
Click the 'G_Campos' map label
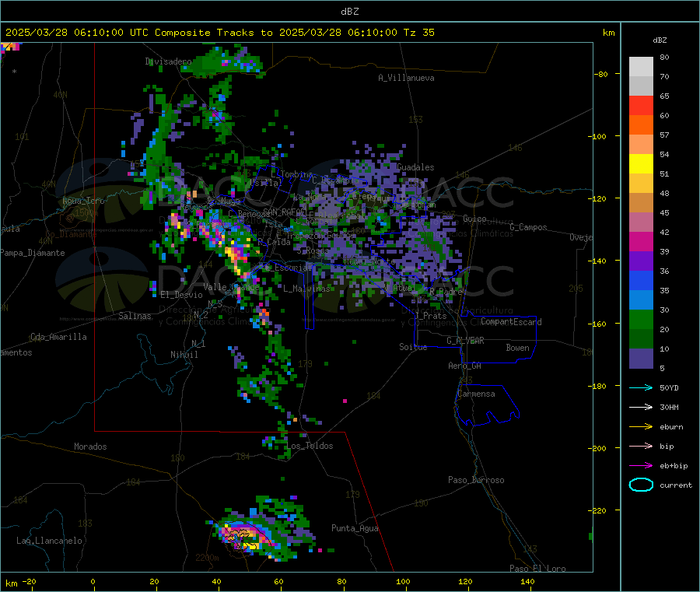pos(528,227)
